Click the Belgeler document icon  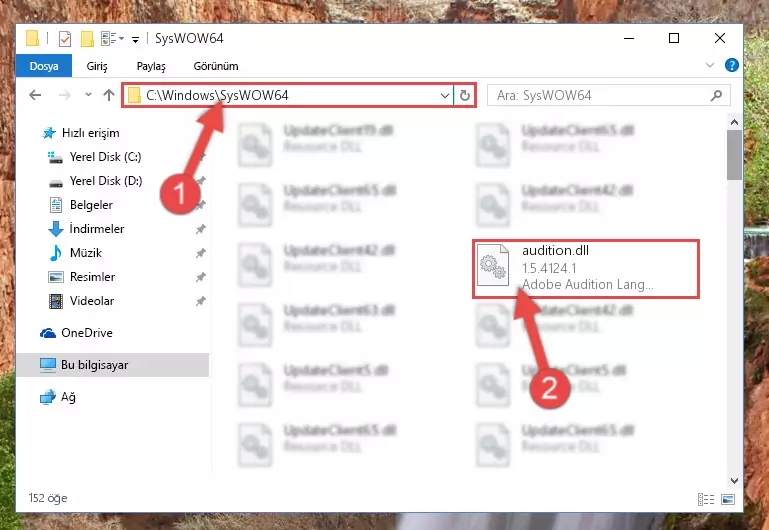pos(56,205)
